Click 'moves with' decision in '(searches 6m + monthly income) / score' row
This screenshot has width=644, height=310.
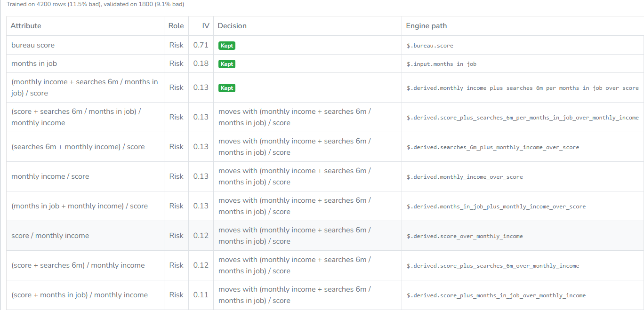coord(295,147)
